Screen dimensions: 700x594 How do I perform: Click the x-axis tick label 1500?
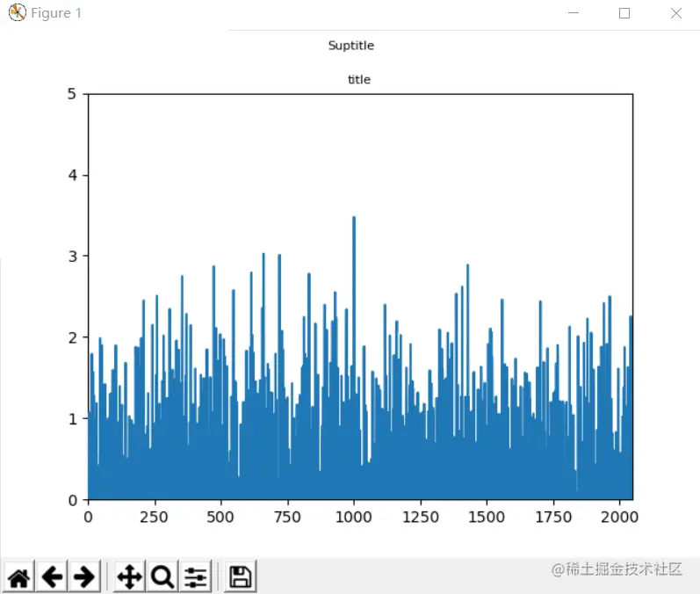487,517
